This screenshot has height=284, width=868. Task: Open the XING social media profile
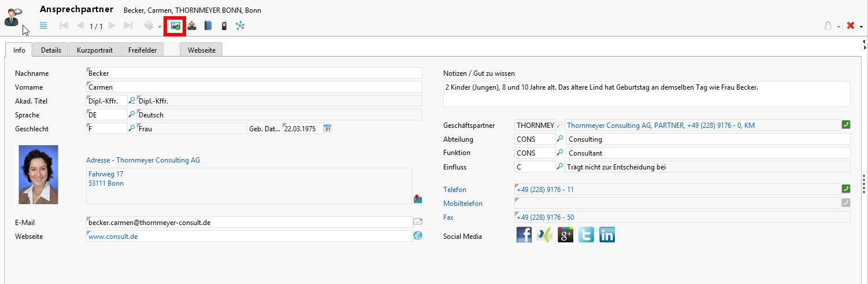point(544,235)
